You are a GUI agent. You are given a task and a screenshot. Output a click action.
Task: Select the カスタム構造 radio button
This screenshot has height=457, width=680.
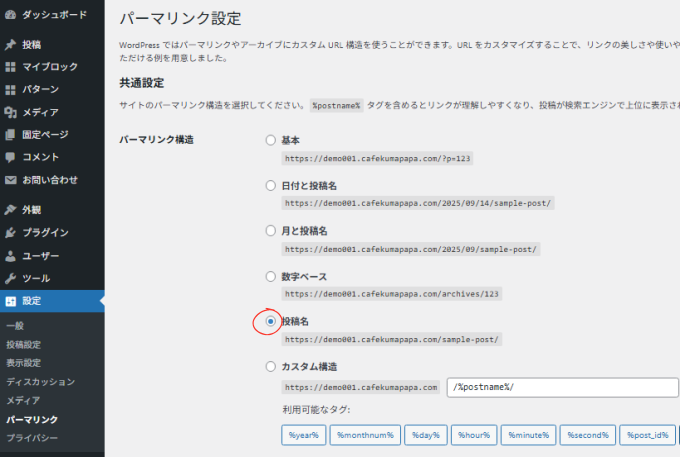(271, 366)
